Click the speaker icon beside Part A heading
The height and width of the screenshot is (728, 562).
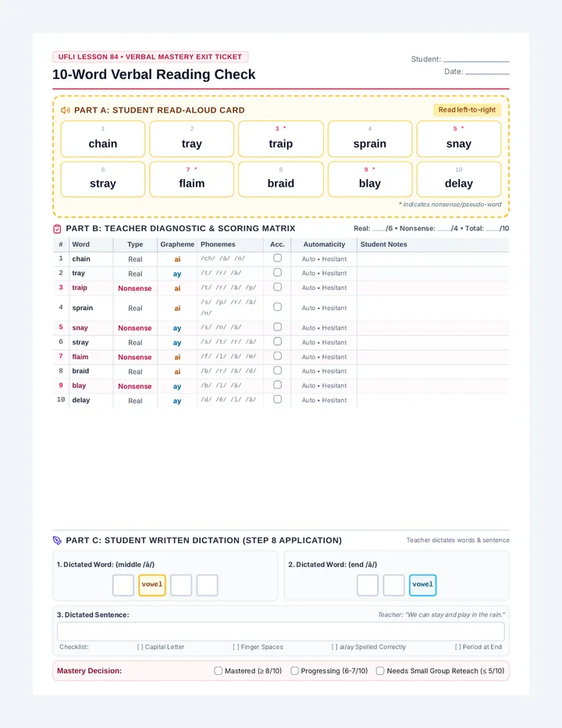[x=65, y=110]
